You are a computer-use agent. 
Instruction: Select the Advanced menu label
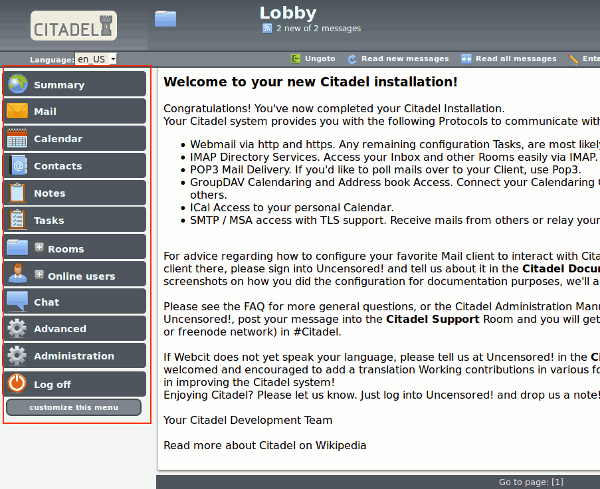60,329
